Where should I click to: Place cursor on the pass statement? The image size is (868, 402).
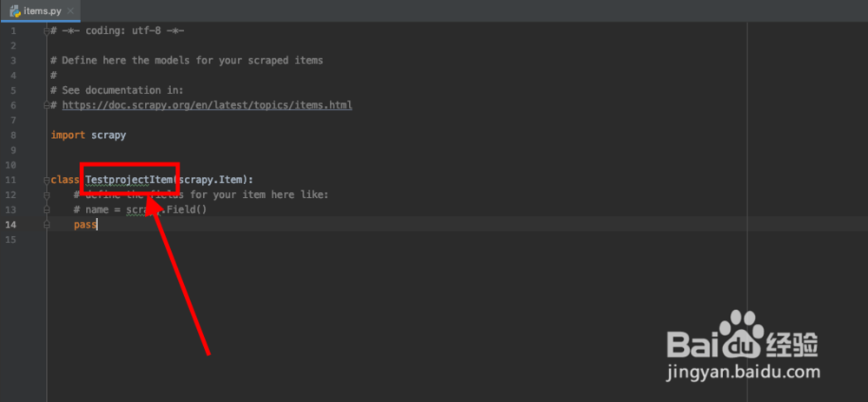(x=85, y=225)
